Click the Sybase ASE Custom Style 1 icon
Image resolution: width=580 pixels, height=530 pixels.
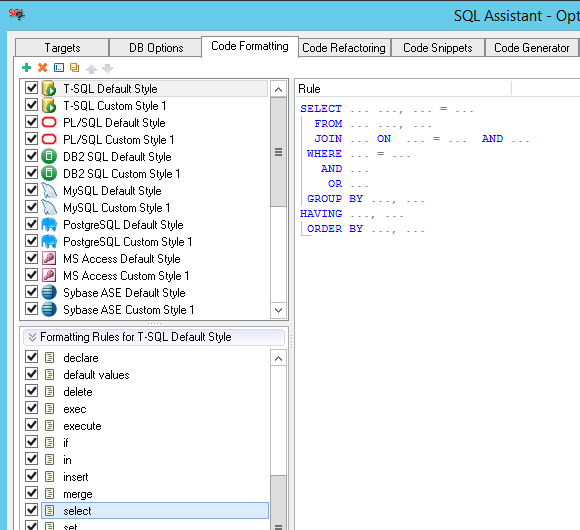pos(49,310)
